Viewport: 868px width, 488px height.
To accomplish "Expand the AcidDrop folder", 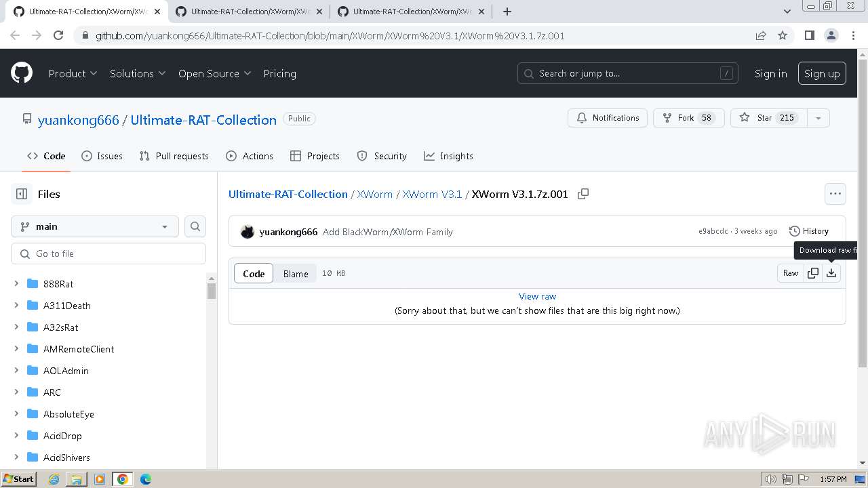I will click(x=16, y=436).
